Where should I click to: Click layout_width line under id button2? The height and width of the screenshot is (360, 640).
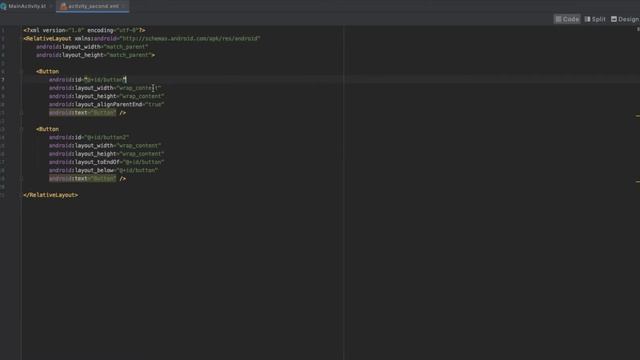[105, 146]
